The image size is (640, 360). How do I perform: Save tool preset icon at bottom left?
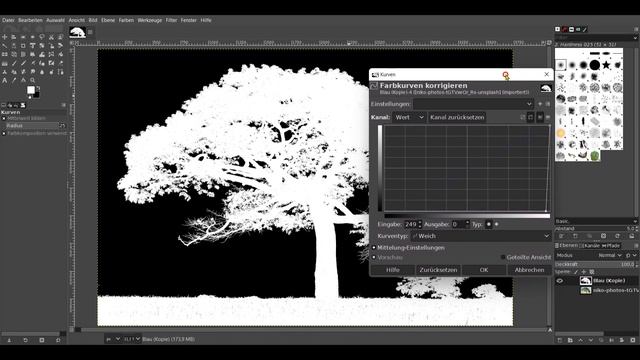coord(9,340)
